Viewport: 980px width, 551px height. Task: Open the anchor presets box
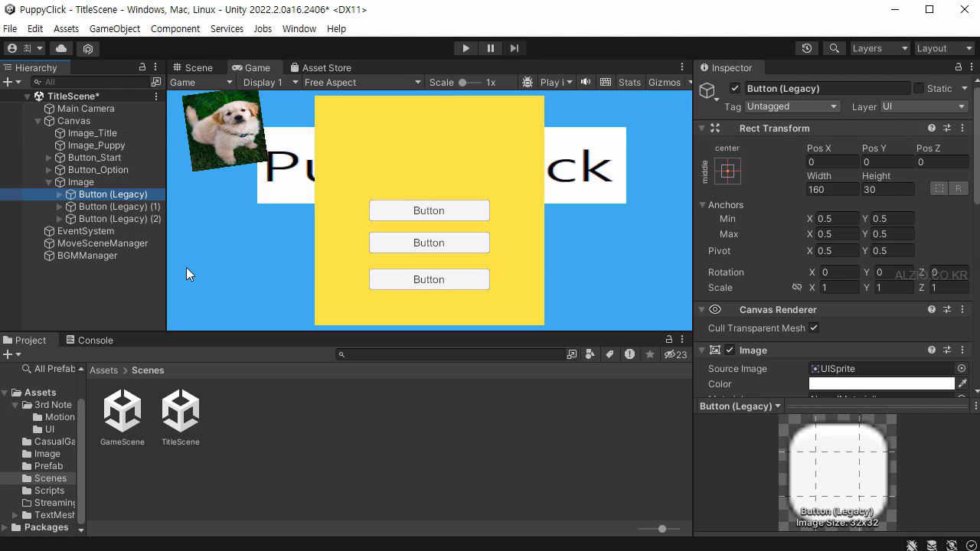coord(728,171)
